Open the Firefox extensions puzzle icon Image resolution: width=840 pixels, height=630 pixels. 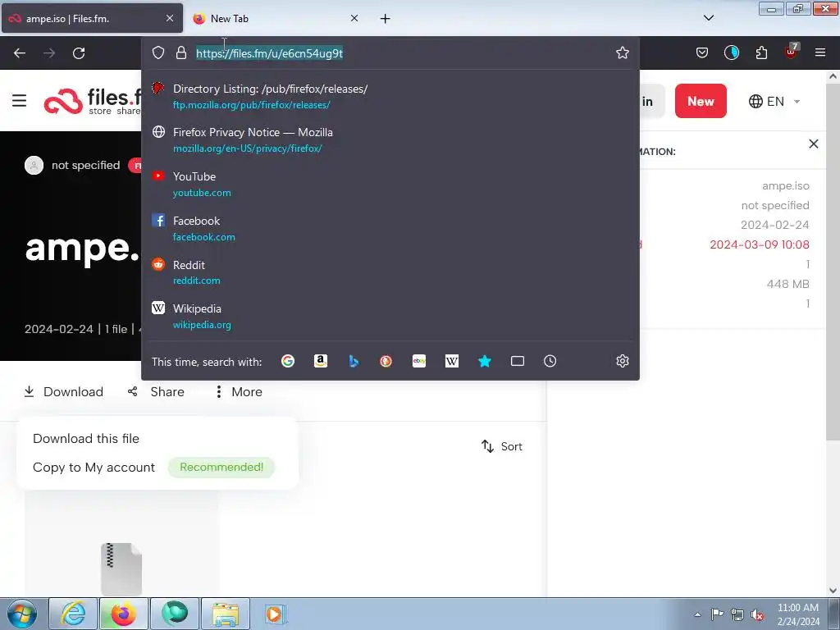[761, 52]
